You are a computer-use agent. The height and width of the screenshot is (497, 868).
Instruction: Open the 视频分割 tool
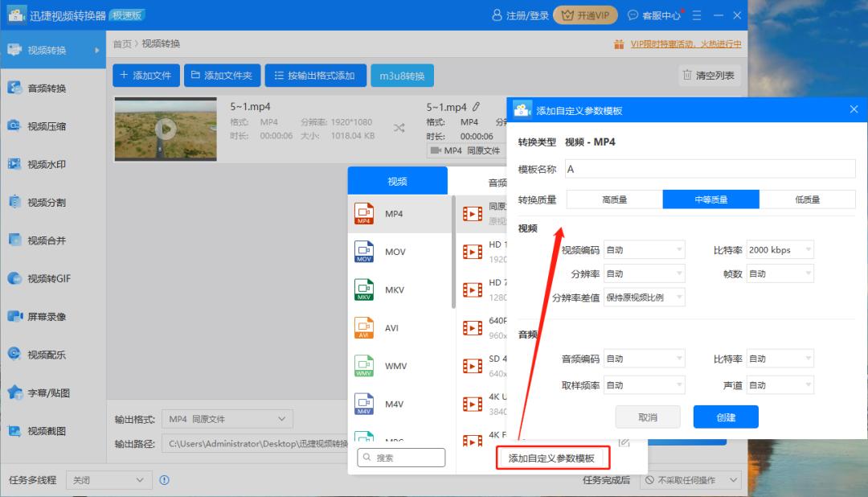tap(48, 202)
